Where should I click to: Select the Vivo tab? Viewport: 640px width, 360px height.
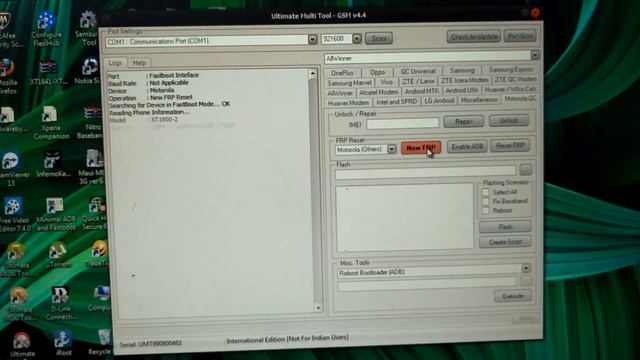(386, 82)
